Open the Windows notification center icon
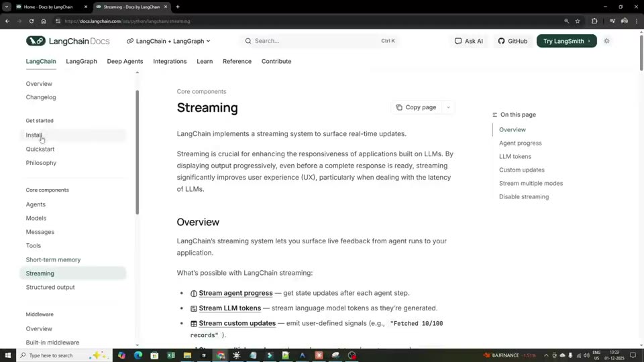Image resolution: width=644 pixels, height=362 pixels. (x=633, y=355)
